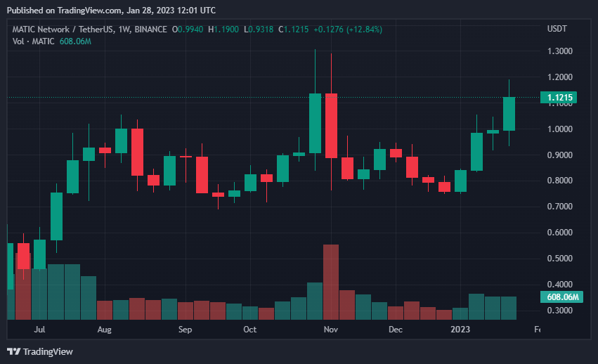Click the large red candle at November start
This screenshot has width=598, height=364.
331,126
